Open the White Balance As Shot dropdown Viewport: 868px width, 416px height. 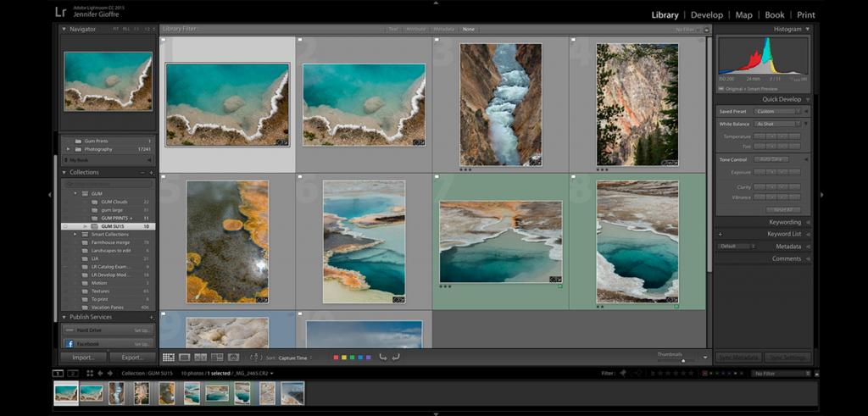point(777,124)
